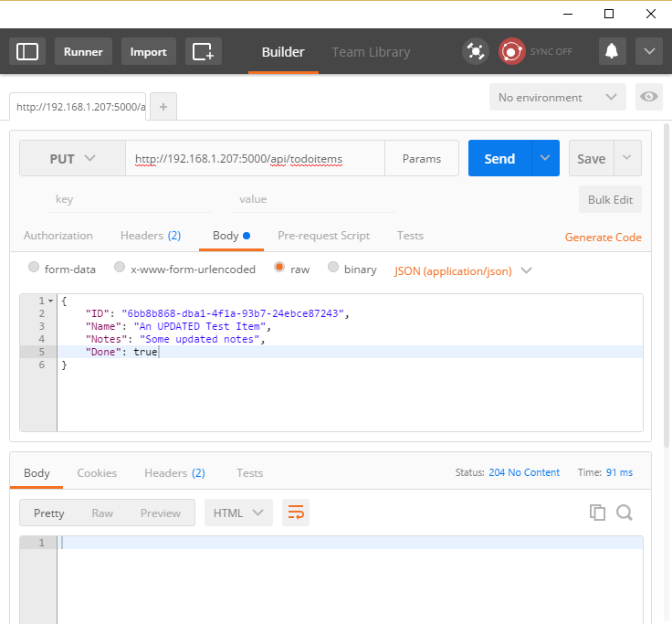Click the Params button
Image resolution: width=672 pixels, height=624 pixels.
422,158
